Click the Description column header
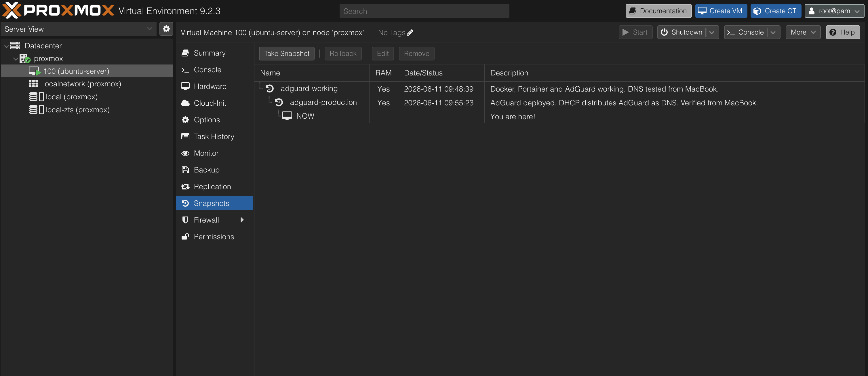The width and height of the screenshot is (868, 376). tap(674, 73)
